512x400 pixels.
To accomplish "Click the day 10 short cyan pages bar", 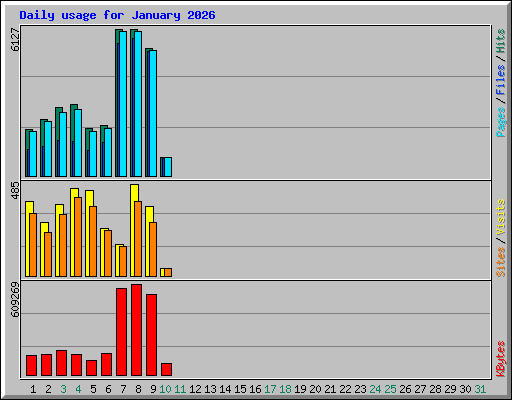I will click(168, 167).
